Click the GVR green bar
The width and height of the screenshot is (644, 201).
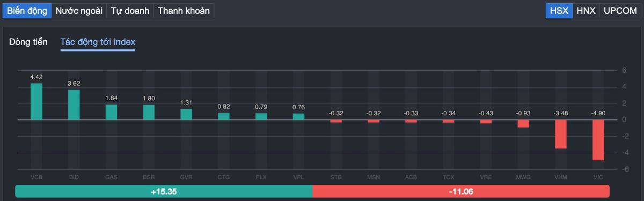[x=186, y=114]
